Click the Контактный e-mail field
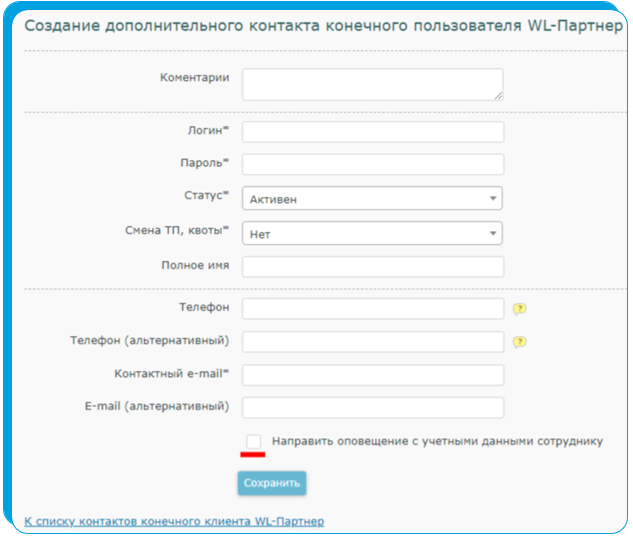 [x=373, y=375]
